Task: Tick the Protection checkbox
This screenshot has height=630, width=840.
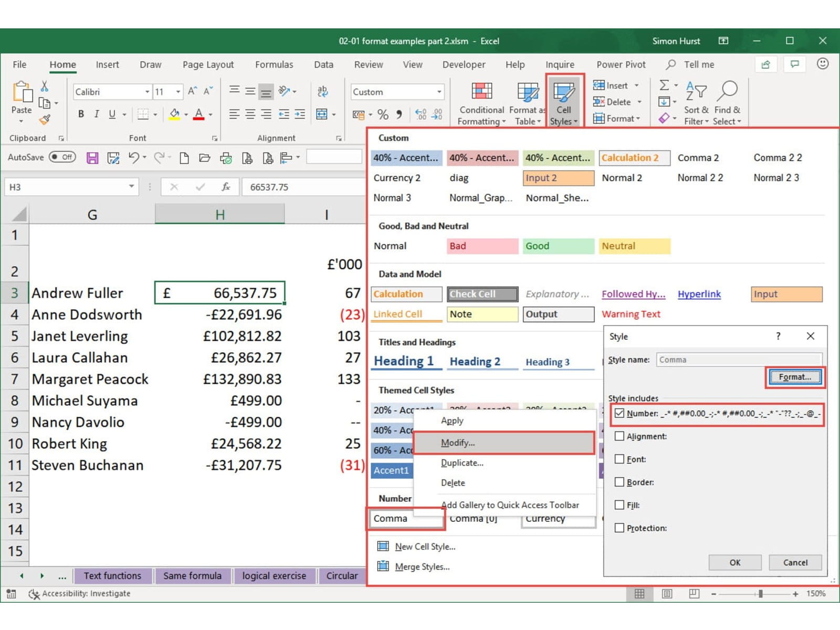Action: click(x=619, y=528)
